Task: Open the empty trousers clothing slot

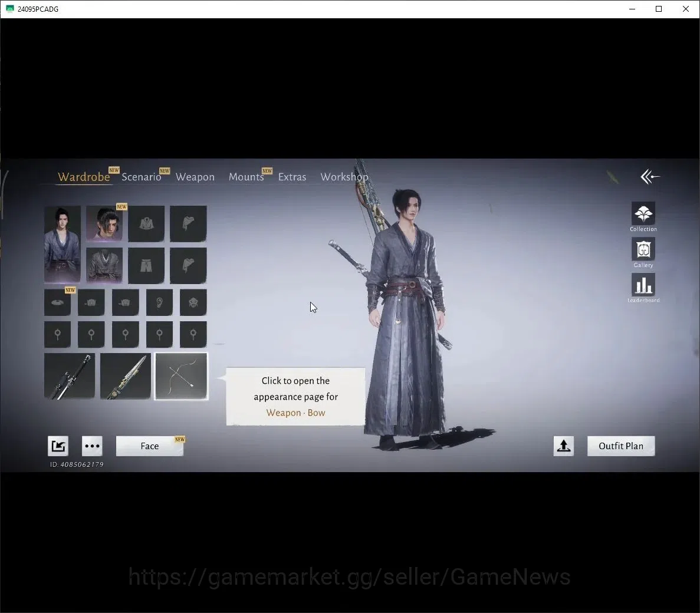Action: (x=146, y=265)
